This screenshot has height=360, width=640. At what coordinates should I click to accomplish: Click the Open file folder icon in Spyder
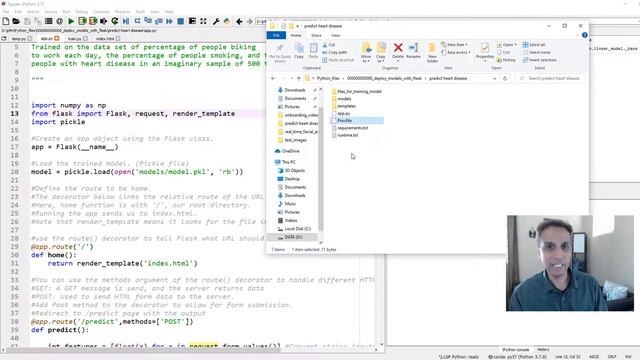click(x=16, y=21)
